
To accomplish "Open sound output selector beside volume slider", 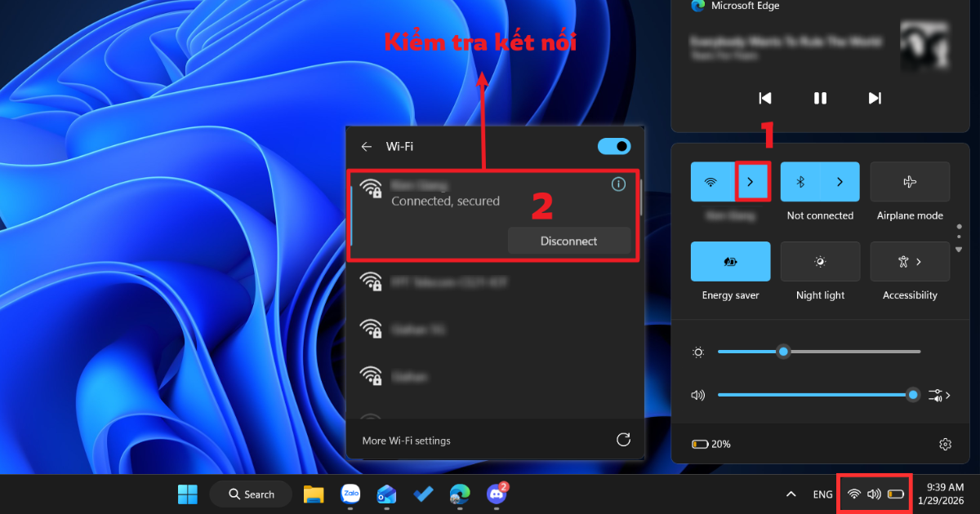I will point(939,396).
